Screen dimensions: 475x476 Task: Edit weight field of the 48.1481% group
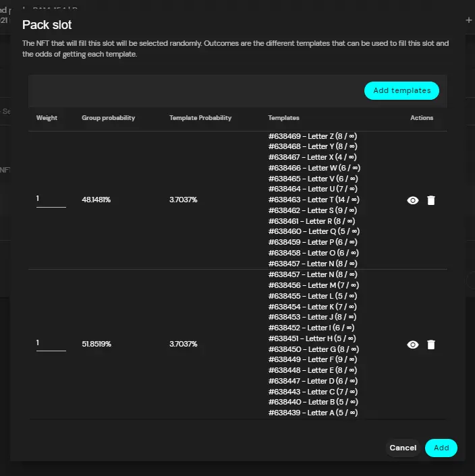point(51,200)
